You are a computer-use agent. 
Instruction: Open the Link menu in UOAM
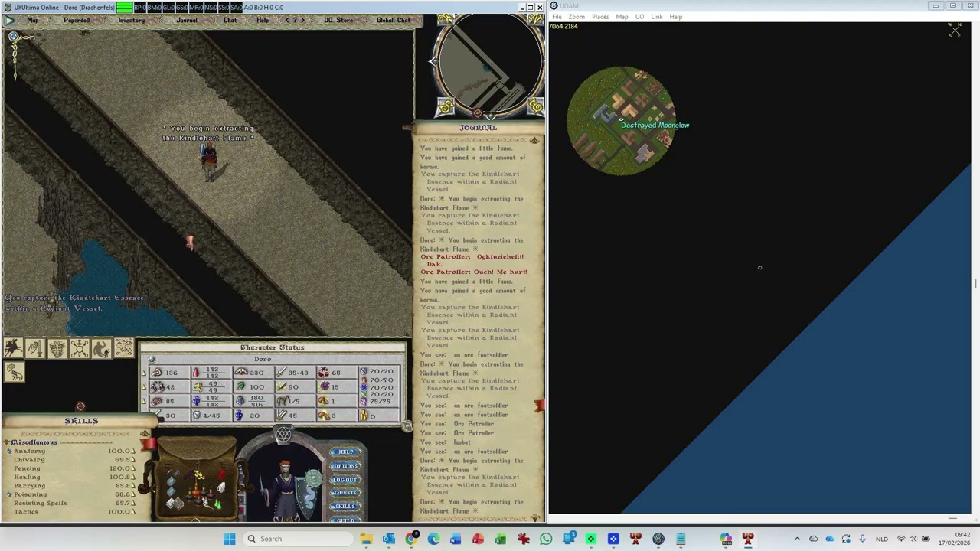657,17
